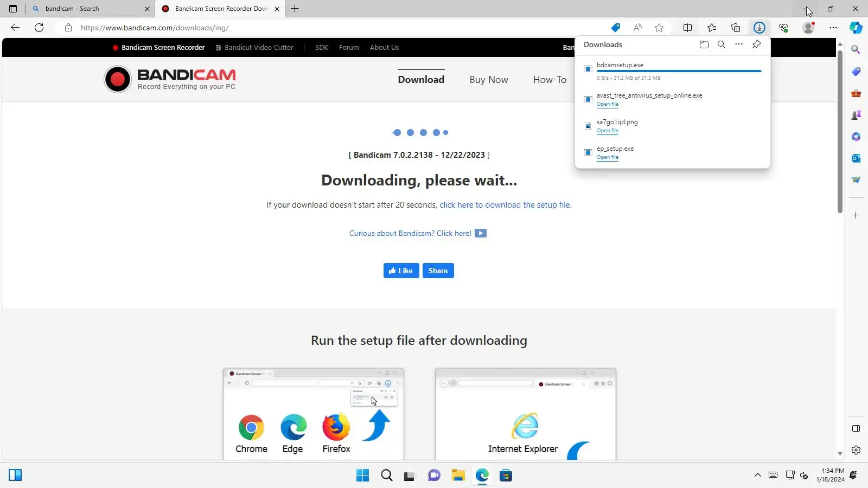This screenshot has width=868, height=488.
Task: Click the Downloads toolbar button in Edge
Action: pyautogui.click(x=759, y=28)
